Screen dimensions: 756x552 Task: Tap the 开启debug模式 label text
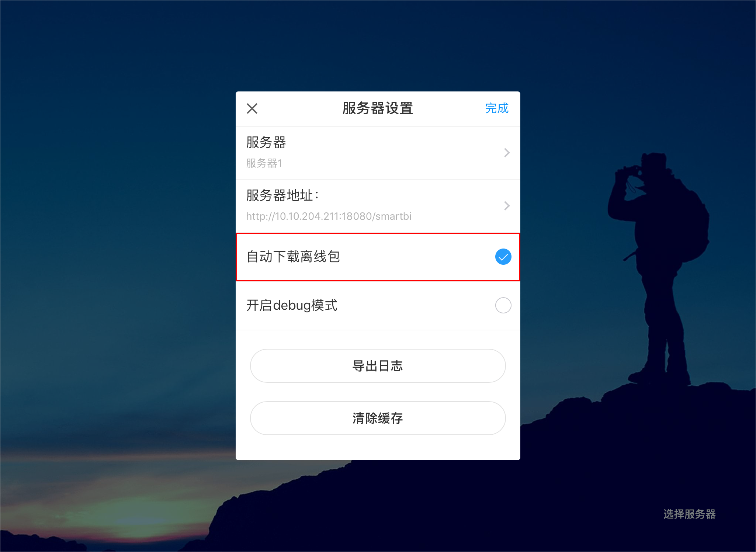292,305
